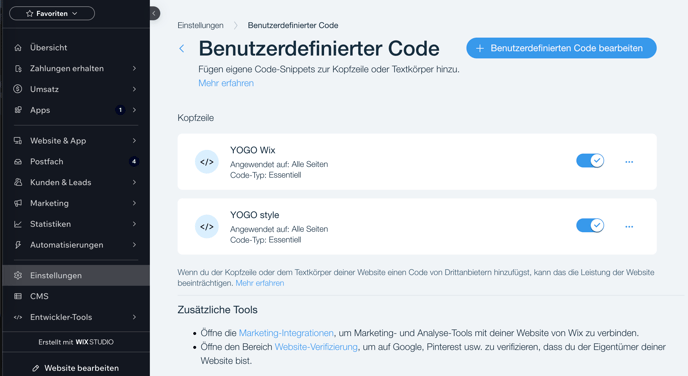Click Website bearbeiten at the sidebar bottom
This screenshot has height=376, width=688.
(75, 368)
